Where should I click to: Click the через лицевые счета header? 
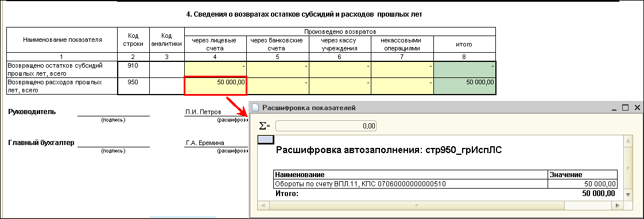pos(215,44)
